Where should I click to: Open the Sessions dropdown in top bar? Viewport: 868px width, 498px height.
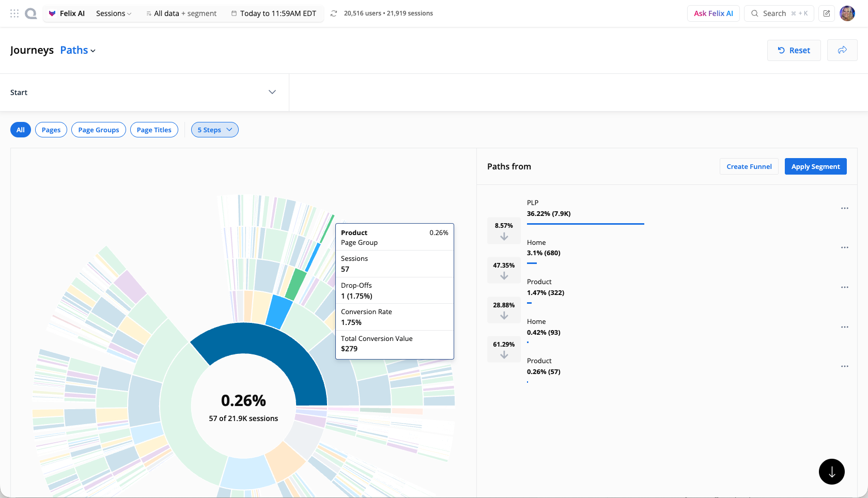pos(114,13)
